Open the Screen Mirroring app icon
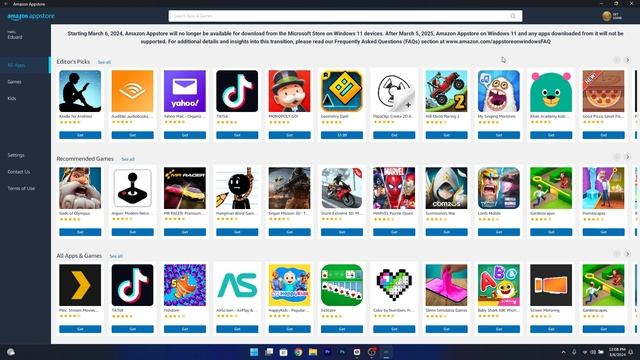The image size is (640, 360). pos(551,285)
